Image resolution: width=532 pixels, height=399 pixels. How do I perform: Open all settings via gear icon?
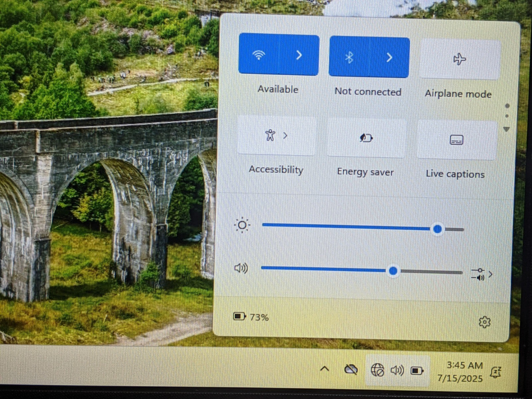click(484, 322)
